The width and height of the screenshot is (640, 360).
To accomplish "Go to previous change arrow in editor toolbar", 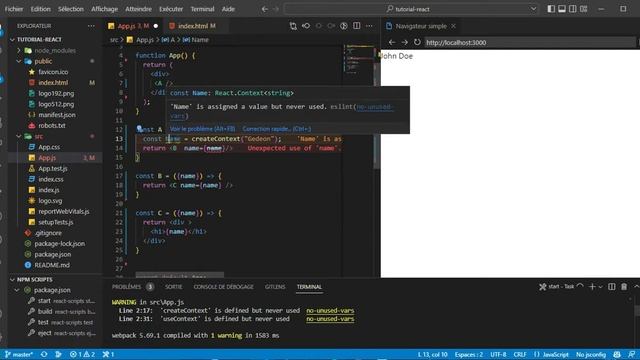I will point(306,26).
